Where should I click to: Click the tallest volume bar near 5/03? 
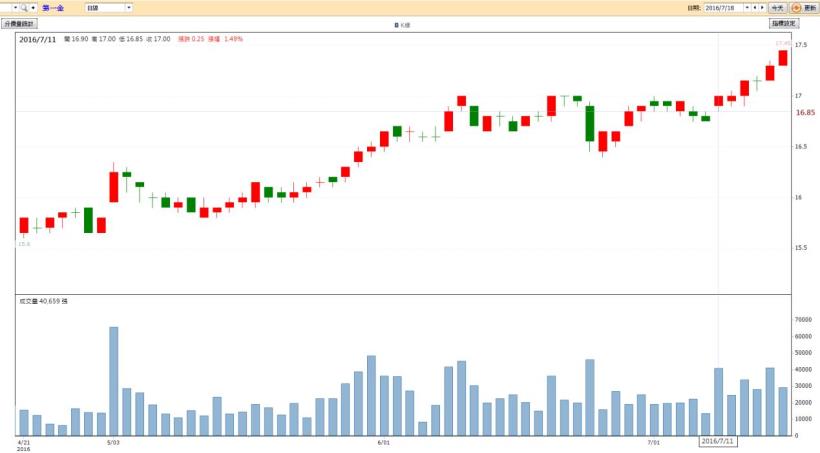pyautogui.click(x=113, y=381)
